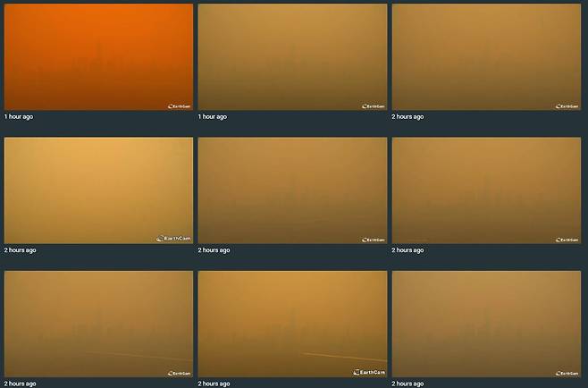The height and width of the screenshot is (388, 588).
Task: Click EarthCam logo on middle-row right image
Action: tap(567, 240)
